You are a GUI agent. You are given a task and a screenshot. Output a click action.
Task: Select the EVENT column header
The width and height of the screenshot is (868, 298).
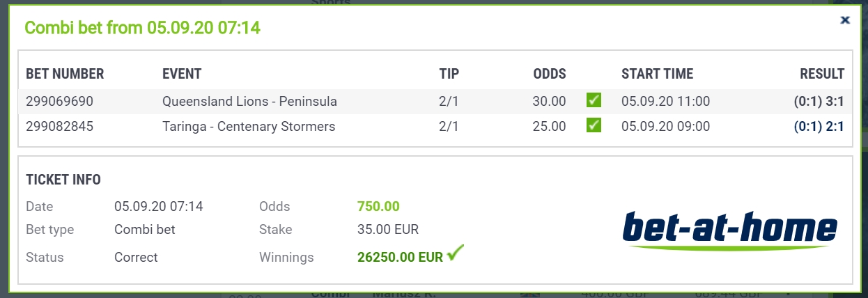pyautogui.click(x=182, y=74)
